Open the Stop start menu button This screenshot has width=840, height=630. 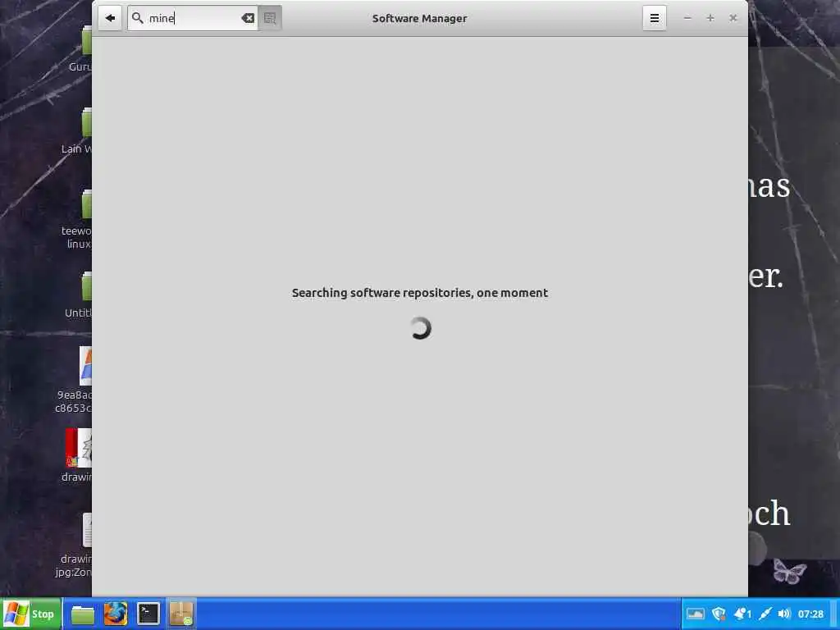[x=30, y=614]
